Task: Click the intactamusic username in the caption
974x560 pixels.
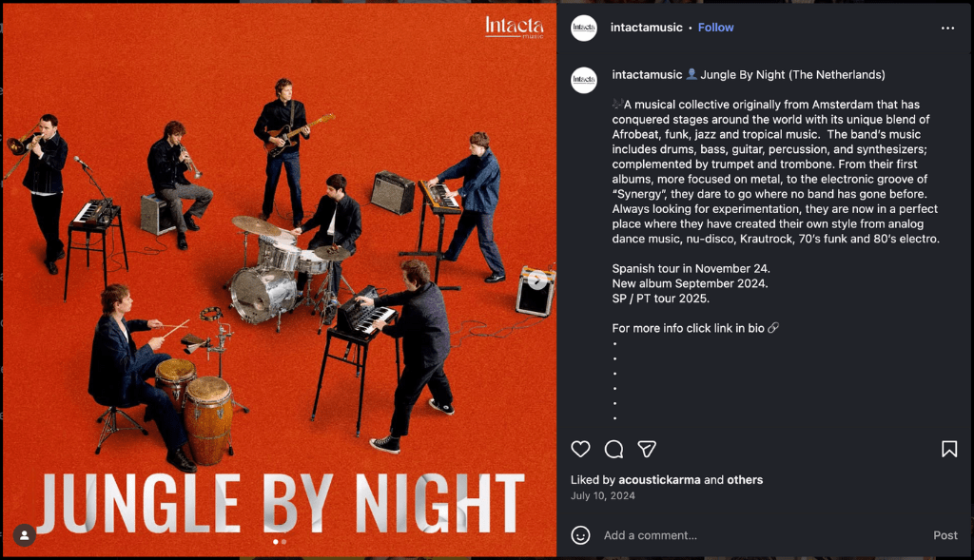Action: click(x=647, y=74)
